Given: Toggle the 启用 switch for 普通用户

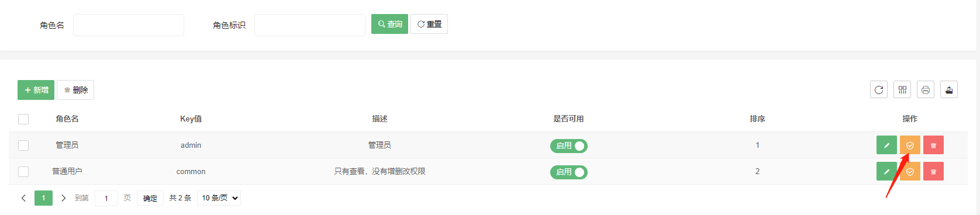Looking at the screenshot, I should [x=568, y=172].
